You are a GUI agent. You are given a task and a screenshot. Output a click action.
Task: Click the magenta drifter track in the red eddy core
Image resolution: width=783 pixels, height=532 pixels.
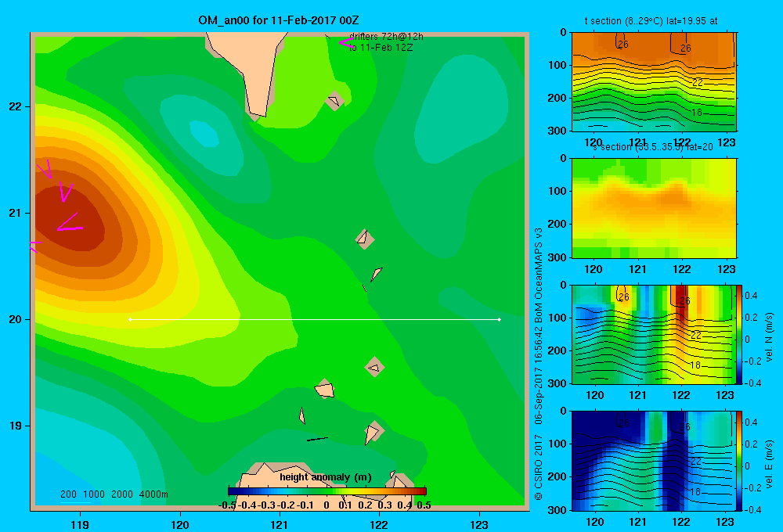tap(69, 223)
